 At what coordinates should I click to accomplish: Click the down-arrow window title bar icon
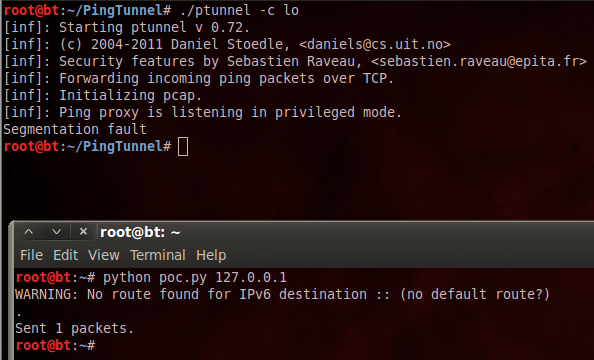coord(56,232)
